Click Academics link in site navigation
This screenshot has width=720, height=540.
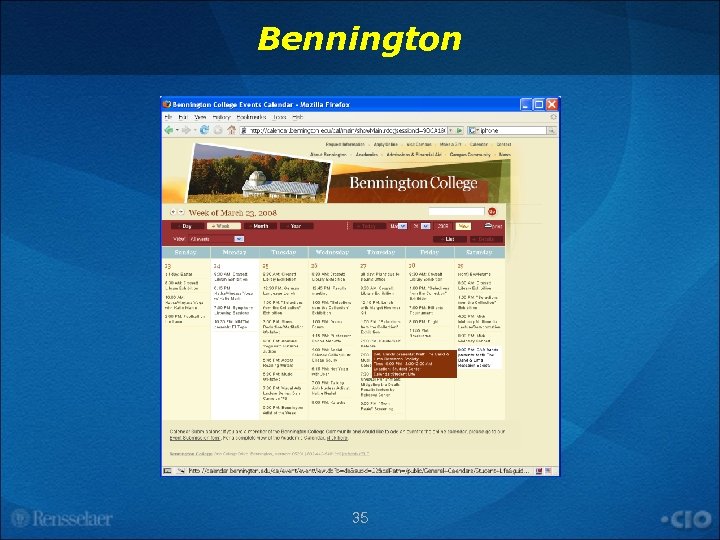pos(367,155)
